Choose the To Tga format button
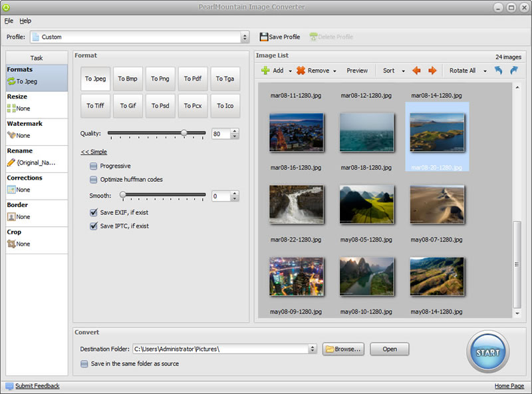The width and height of the screenshot is (532, 394). point(225,79)
